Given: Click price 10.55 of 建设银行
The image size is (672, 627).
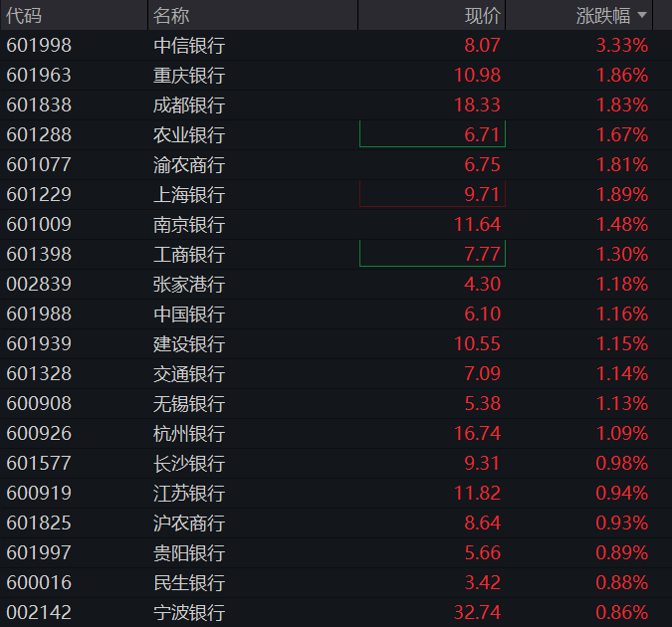Looking at the screenshot, I should click(477, 343).
